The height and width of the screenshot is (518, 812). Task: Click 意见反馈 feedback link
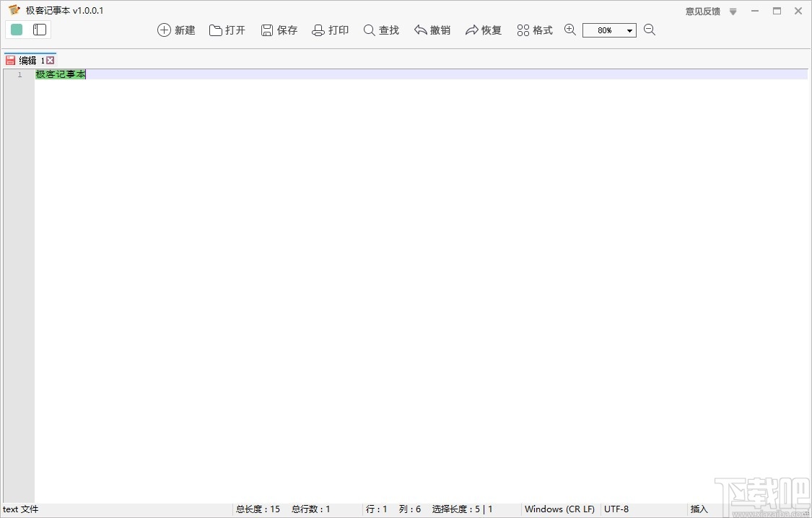tap(703, 11)
